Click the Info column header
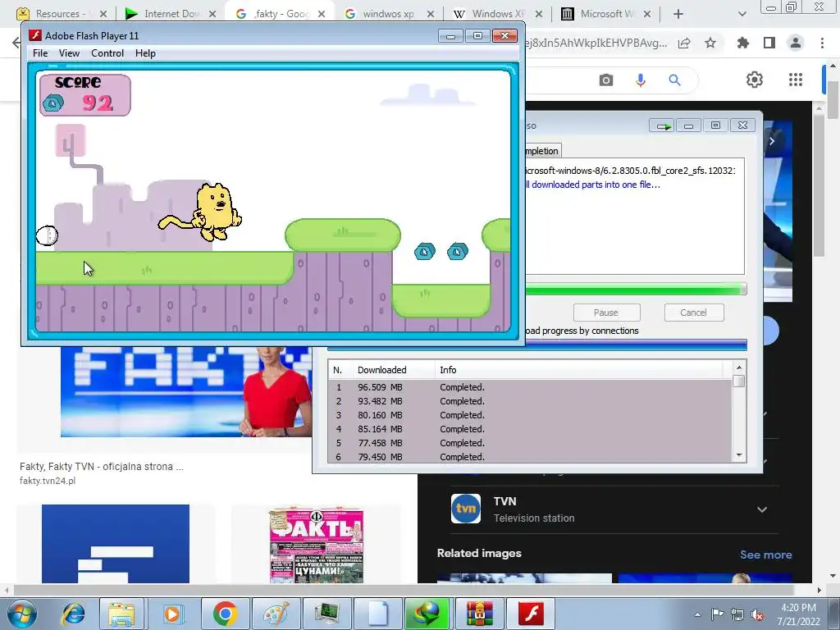This screenshot has width=840, height=630. click(578, 370)
